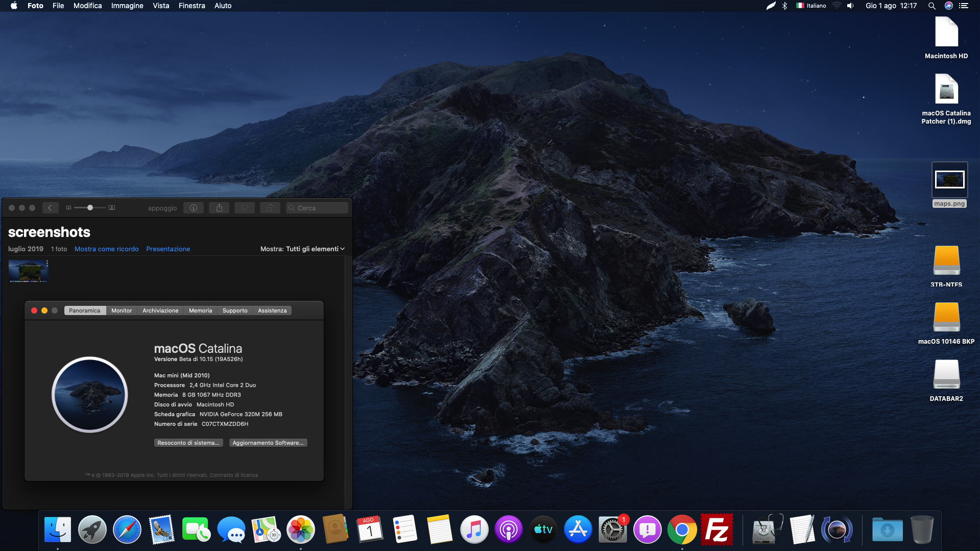Image resolution: width=980 pixels, height=551 pixels.
Task: Click Resoconto di sistema button
Action: click(x=188, y=443)
